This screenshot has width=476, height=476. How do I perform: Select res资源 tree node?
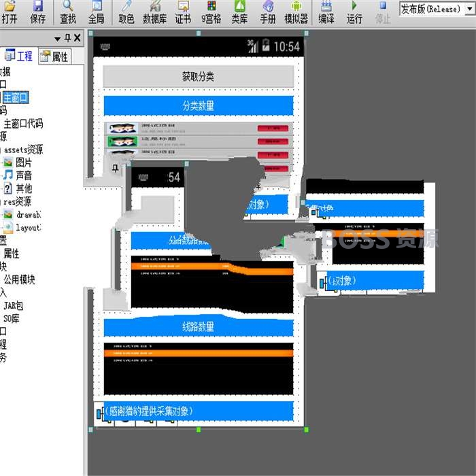tap(17, 201)
